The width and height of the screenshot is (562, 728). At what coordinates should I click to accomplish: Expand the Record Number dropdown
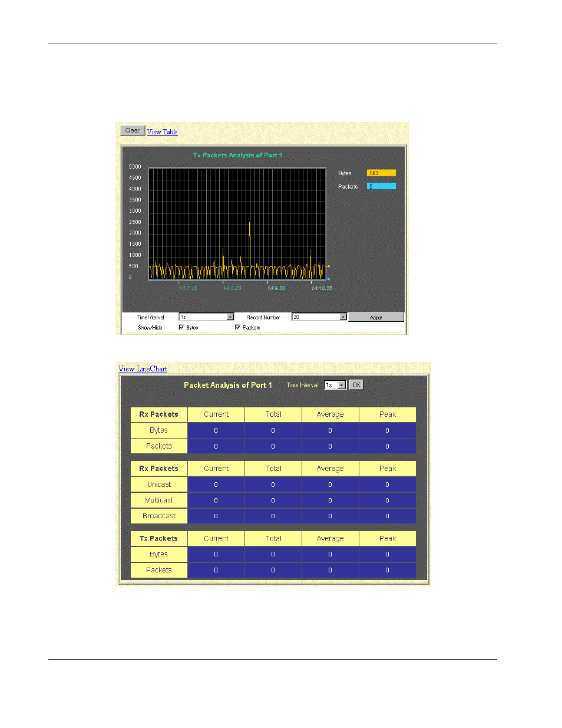(343, 317)
